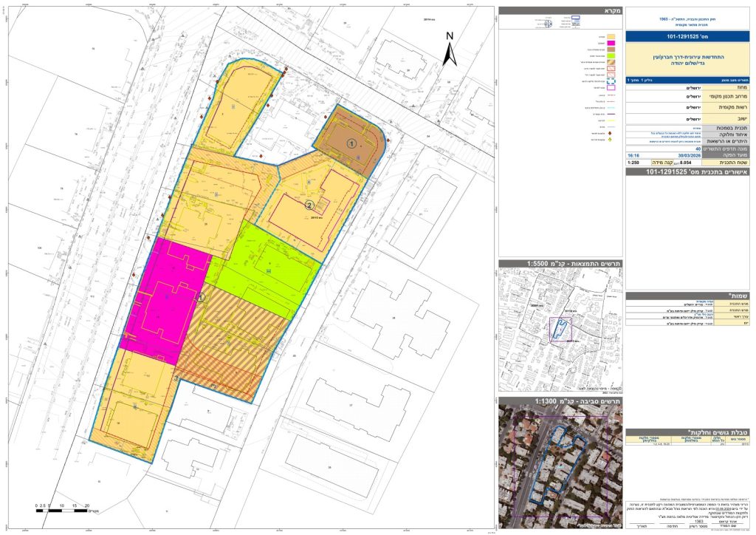Click the circled 2 marker on the map
The width and height of the screenshot is (756, 535).
tap(309, 205)
